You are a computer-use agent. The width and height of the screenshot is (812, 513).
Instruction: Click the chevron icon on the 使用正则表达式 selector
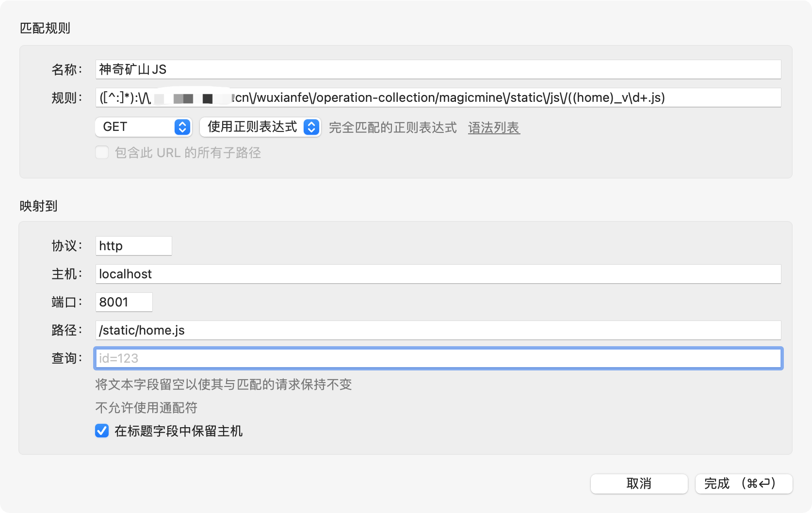[x=312, y=127]
